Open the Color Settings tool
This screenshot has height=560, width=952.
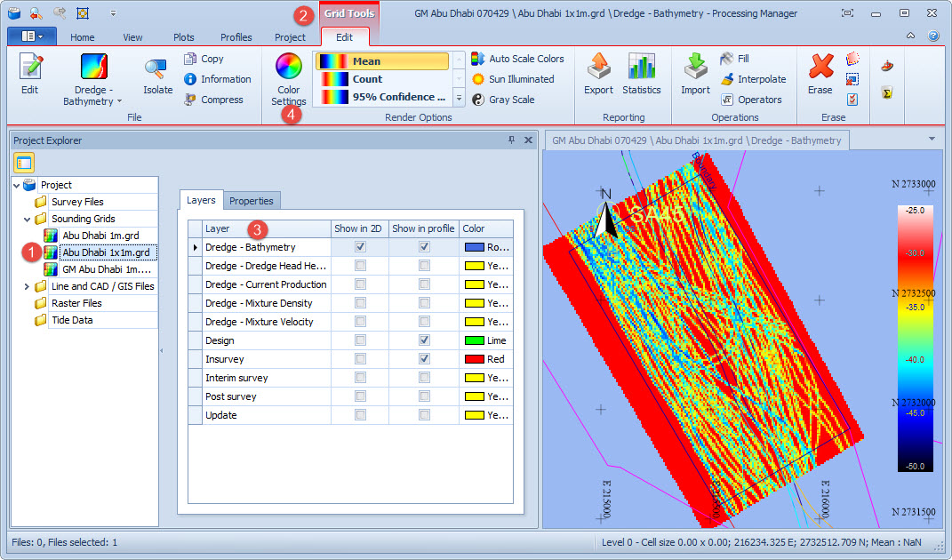[x=288, y=77]
